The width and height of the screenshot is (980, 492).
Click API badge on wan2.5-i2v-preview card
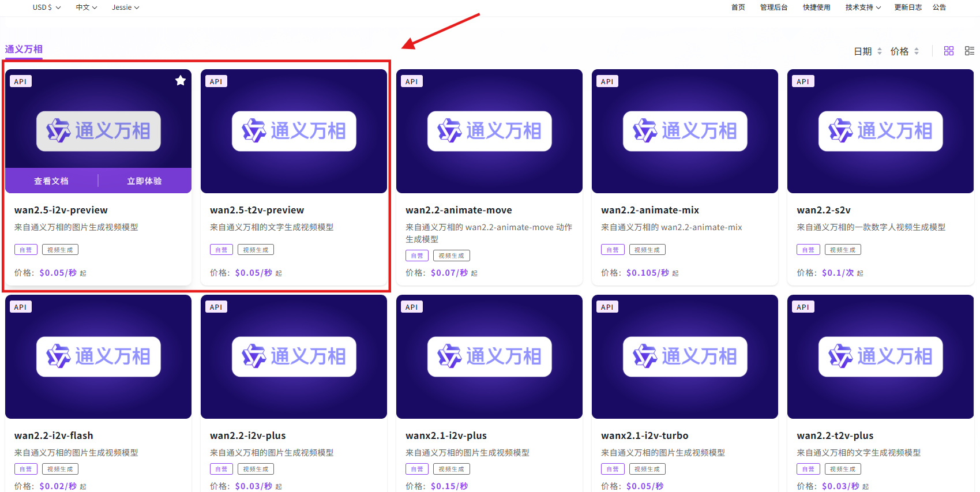click(21, 81)
